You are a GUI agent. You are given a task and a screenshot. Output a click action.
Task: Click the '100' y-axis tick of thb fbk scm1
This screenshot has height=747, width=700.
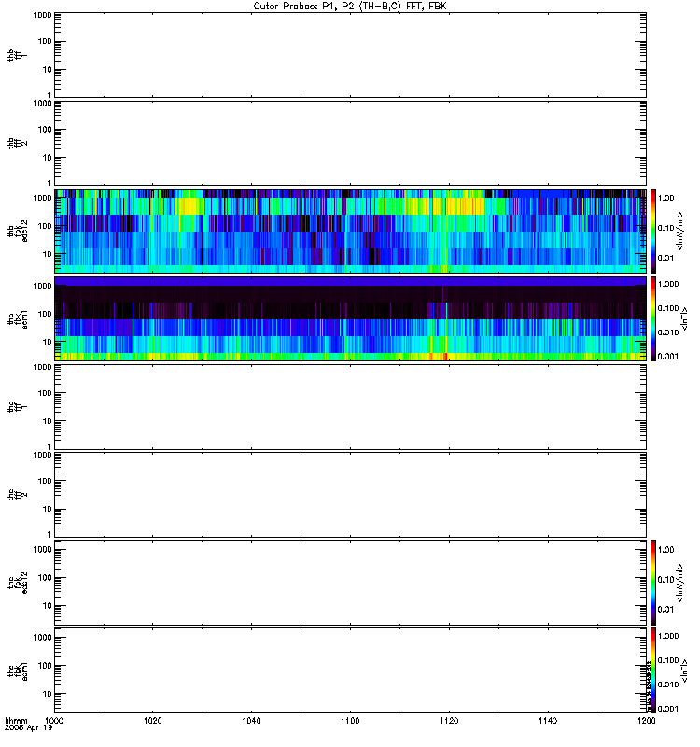click(x=45, y=314)
